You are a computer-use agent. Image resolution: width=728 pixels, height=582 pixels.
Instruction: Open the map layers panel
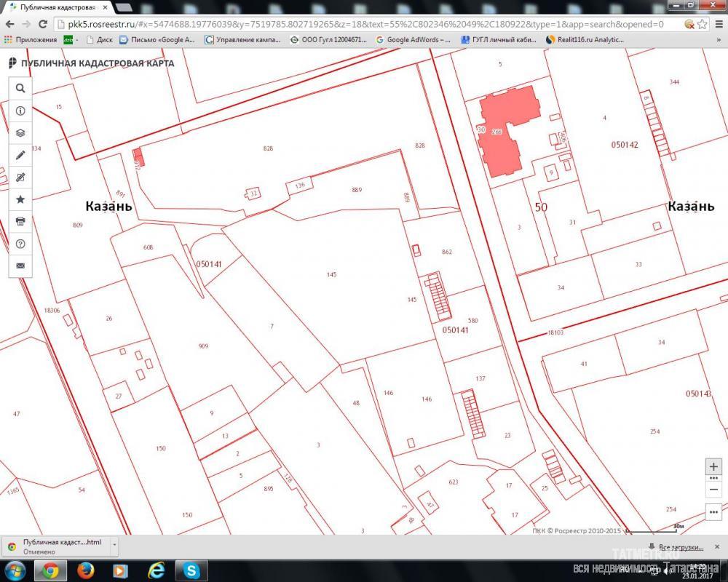coord(20,132)
